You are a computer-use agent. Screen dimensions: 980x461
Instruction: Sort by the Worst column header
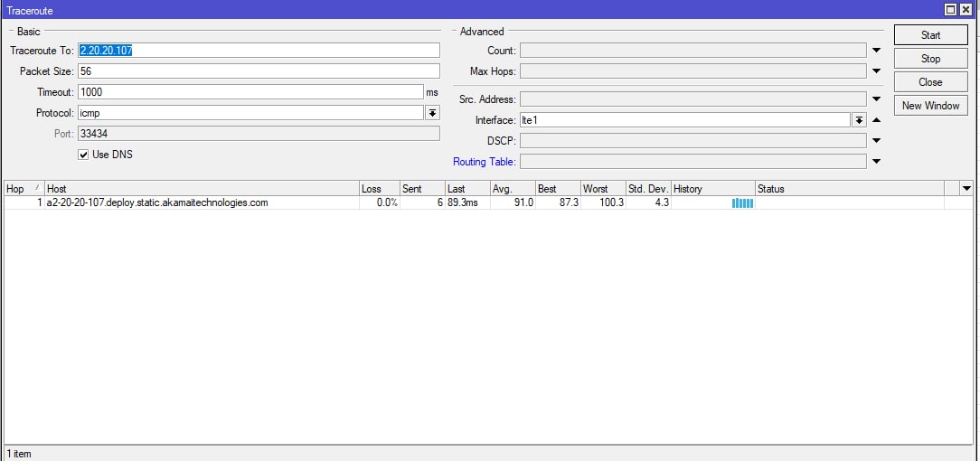[x=603, y=189]
